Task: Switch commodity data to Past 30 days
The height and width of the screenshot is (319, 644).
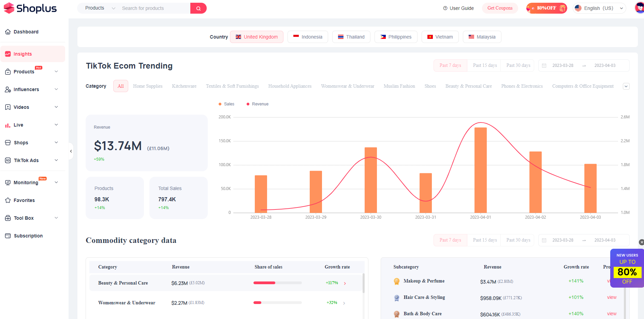Action: click(518, 240)
